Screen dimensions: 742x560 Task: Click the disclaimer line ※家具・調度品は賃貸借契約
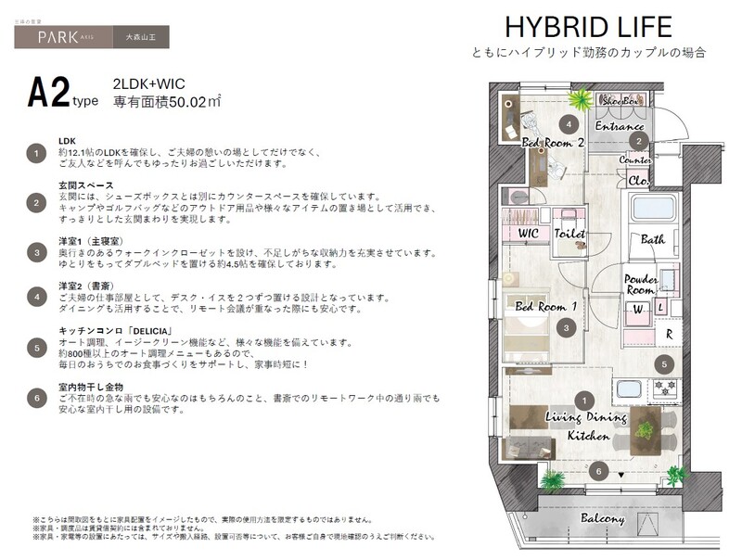pyautogui.click(x=119, y=528)
